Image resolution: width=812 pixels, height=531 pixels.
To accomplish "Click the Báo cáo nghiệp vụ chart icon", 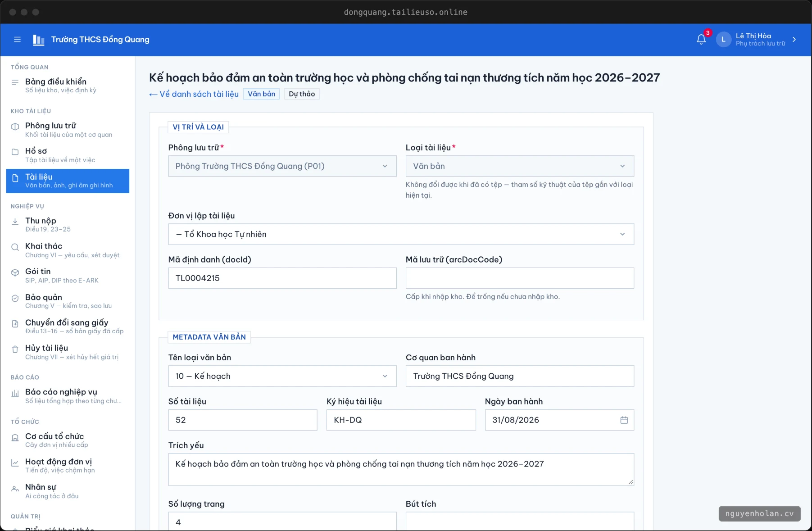I will click(x=15, y=393).
